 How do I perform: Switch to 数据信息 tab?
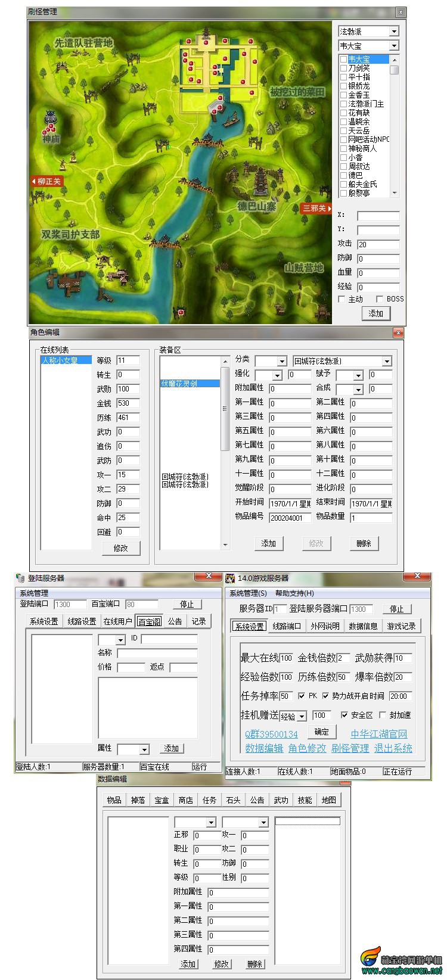363,626
